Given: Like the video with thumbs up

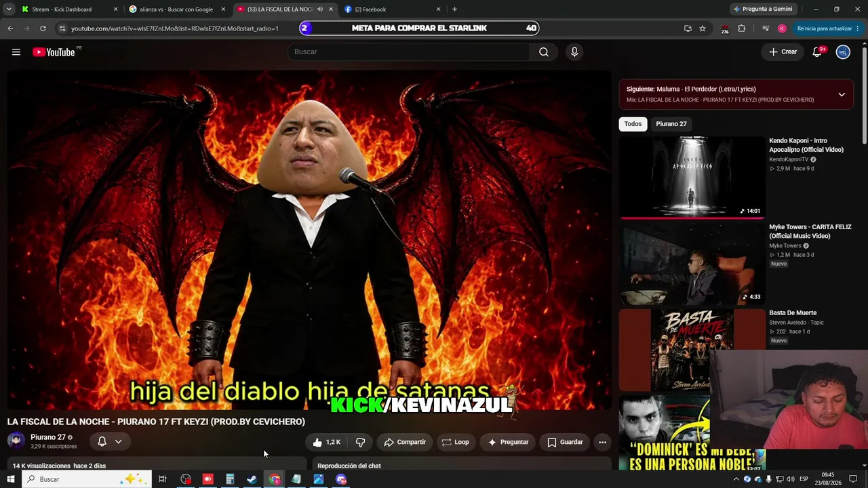Looking at the screenshot, I should tap(326, 442).
